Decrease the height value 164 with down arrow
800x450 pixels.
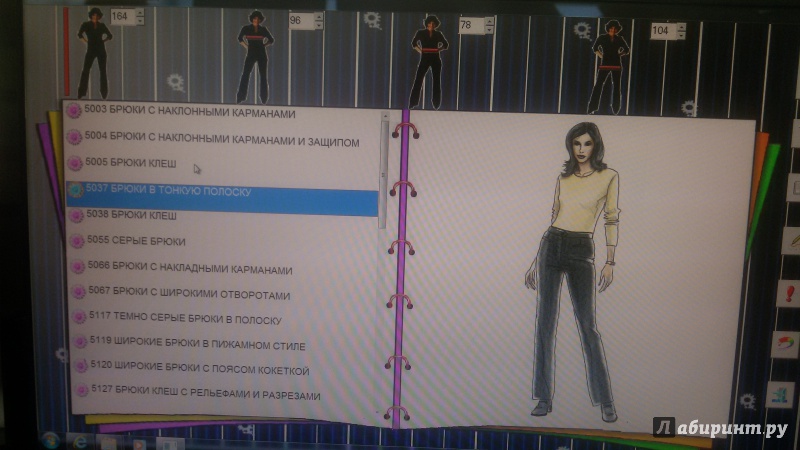(x=140, y=21)
